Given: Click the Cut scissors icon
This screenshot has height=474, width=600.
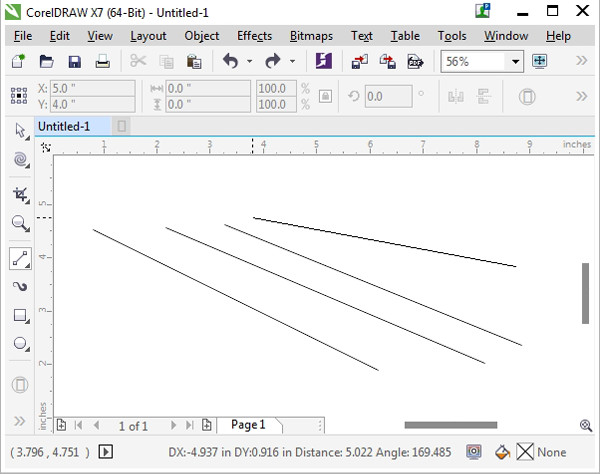Looking at the screenshot, I should [x=138, y=61].
